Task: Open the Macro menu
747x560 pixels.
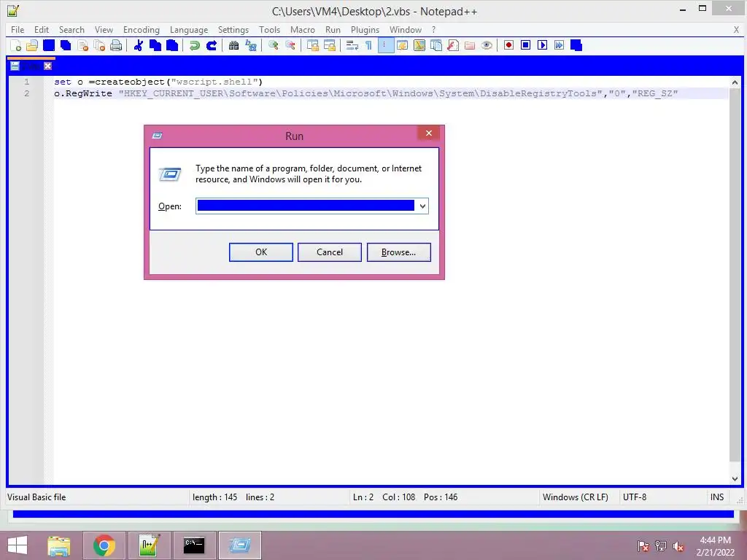Action: 303,29
